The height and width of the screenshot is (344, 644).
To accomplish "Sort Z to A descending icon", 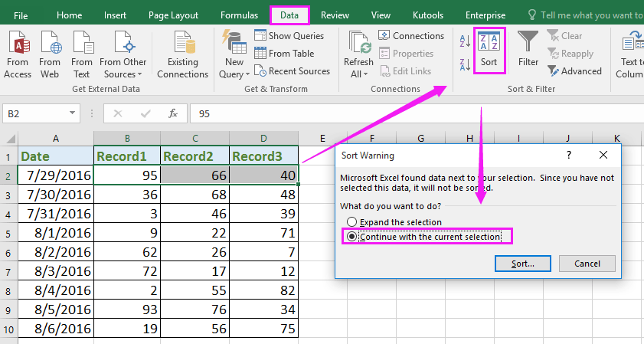I will 465,64.
